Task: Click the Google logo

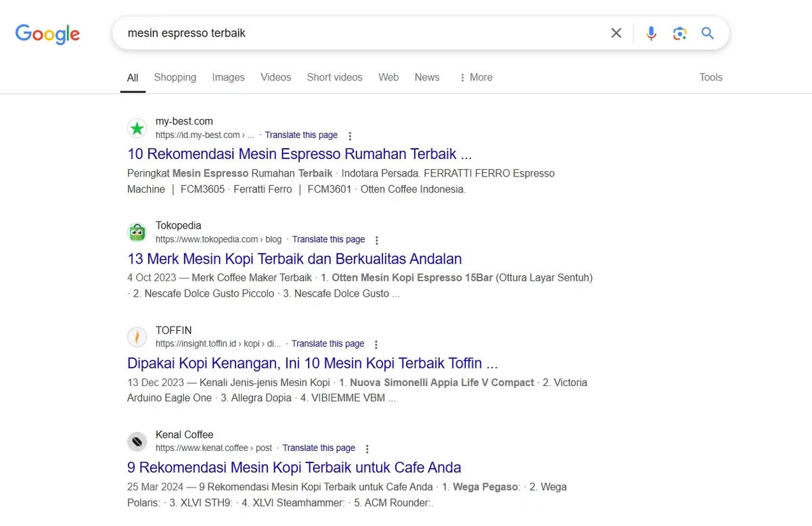Action: tap(47, 34)
